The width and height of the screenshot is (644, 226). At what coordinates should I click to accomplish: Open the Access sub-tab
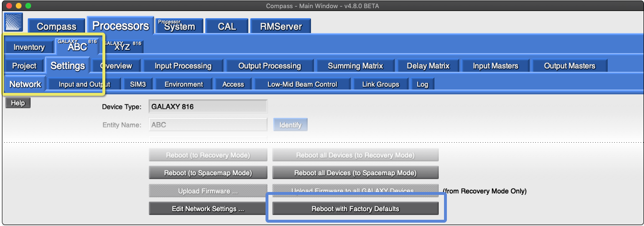233,84
